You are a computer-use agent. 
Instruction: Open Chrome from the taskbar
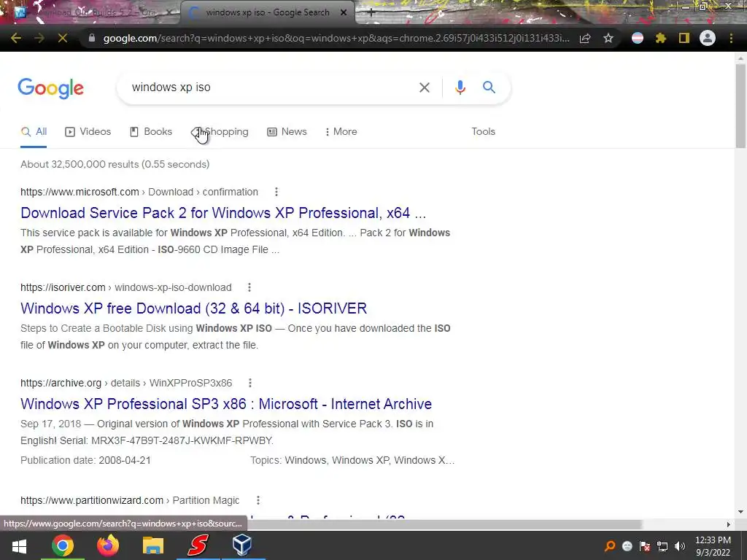click(63, 545)
